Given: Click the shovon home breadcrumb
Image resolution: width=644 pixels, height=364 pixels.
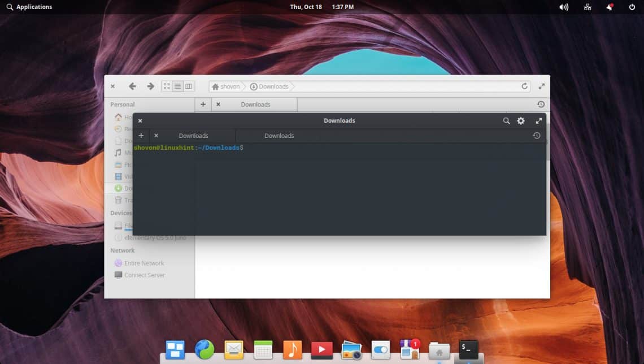Looking at the screenshot, I should 226,86.
